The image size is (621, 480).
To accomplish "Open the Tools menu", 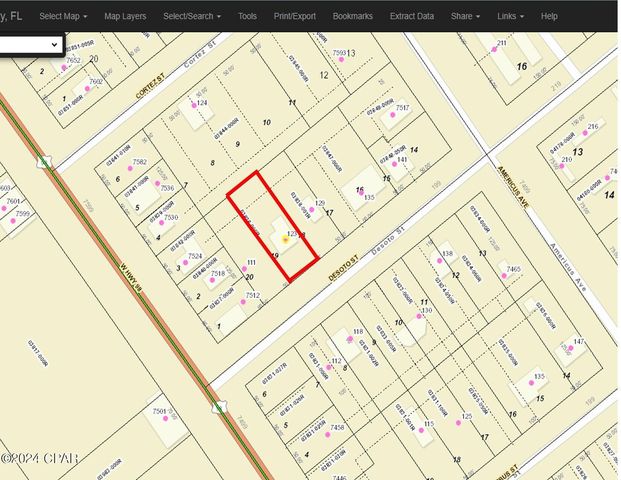I will 247,16.
